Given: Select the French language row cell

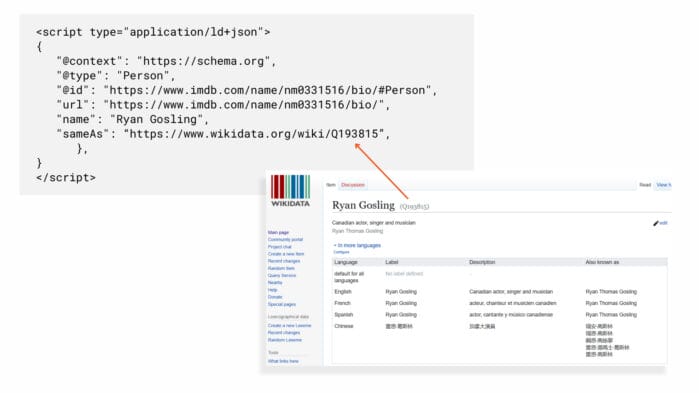Looking at the screenshot, I should point(342,303).
